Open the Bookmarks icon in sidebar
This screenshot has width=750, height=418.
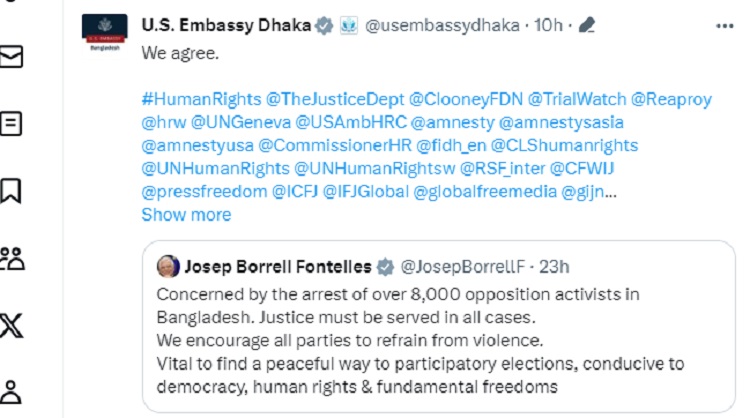11,190
